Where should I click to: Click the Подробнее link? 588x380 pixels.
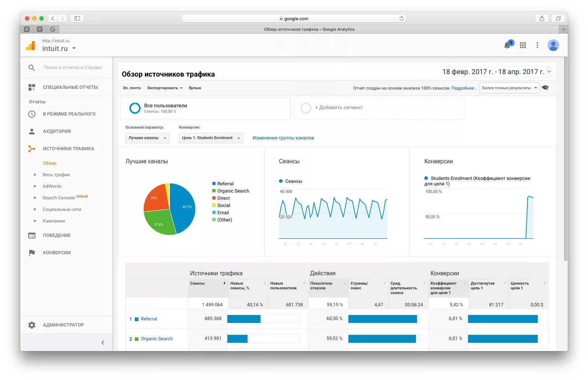(464, 88)
